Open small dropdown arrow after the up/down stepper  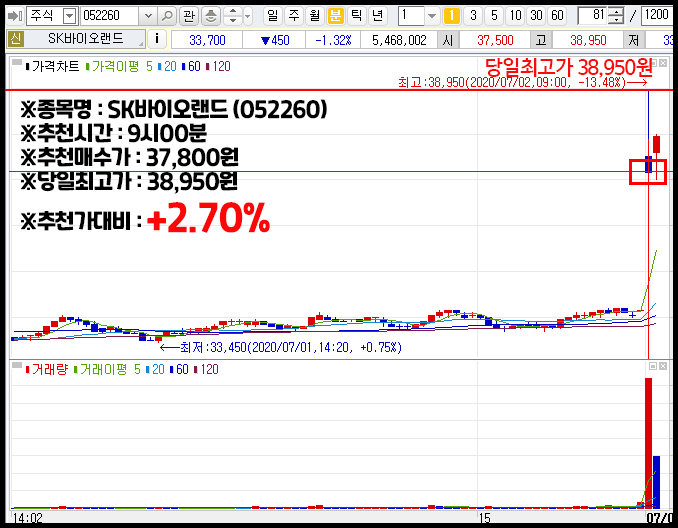[x=247, y=16]
